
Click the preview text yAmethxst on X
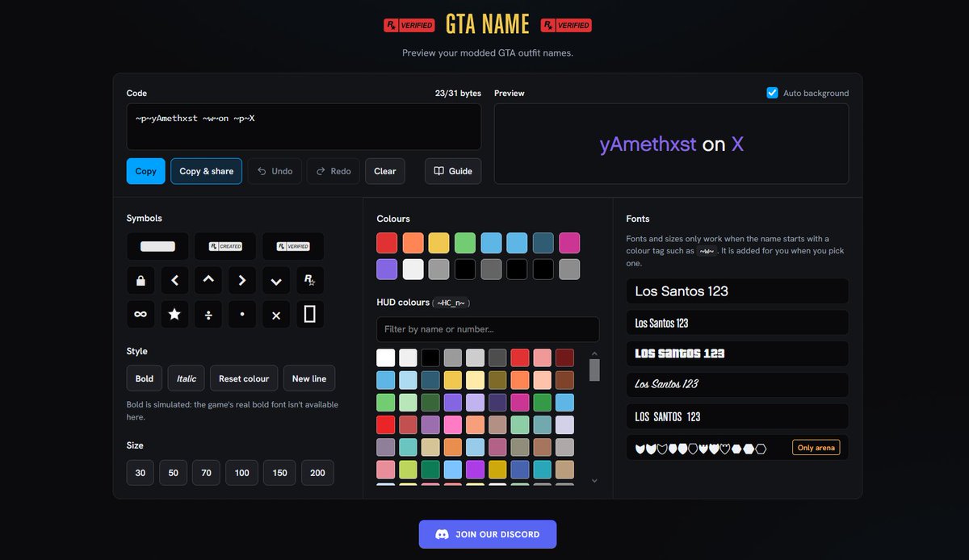pos(672,144)
